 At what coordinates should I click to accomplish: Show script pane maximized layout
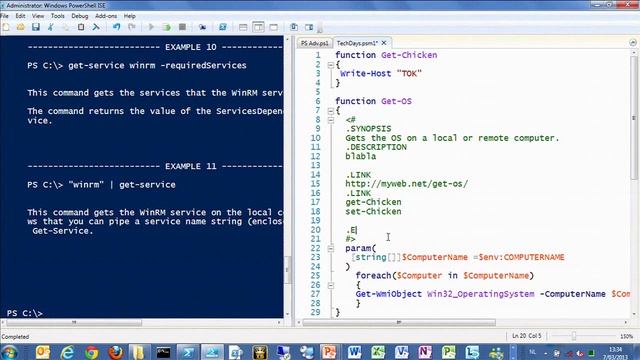[273, 27]
